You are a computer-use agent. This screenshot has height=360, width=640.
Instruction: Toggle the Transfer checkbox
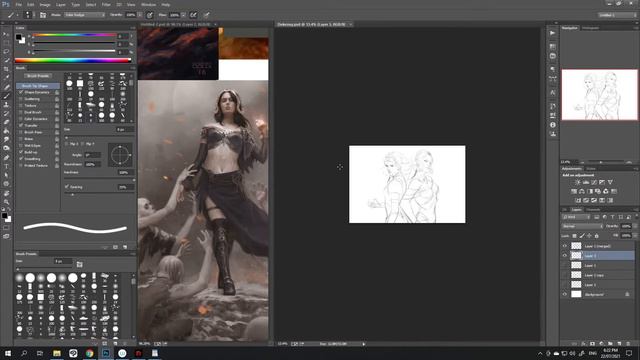[x=21, y=125]
